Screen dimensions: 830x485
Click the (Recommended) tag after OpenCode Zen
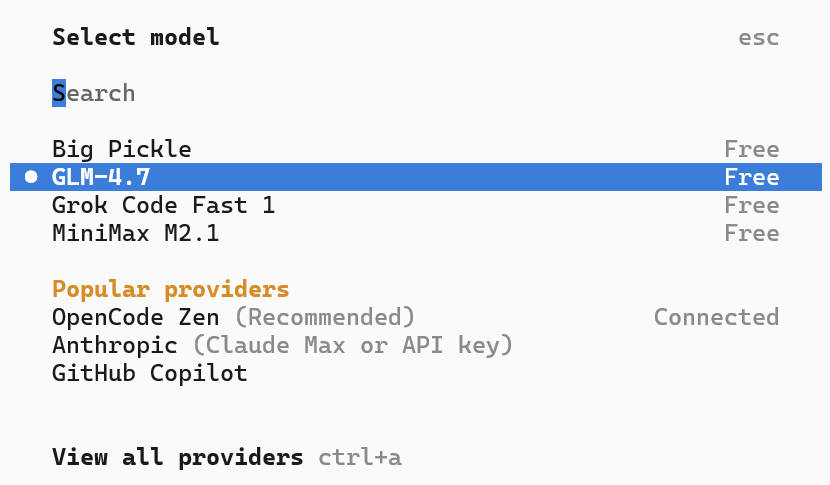pyautogui.click(x=325, y=317)
